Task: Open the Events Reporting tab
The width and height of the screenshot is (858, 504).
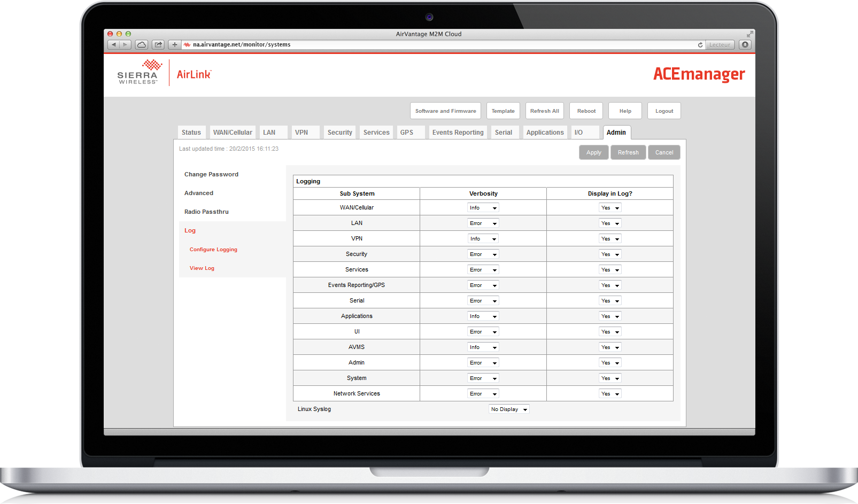Action: tap(458, 133)
